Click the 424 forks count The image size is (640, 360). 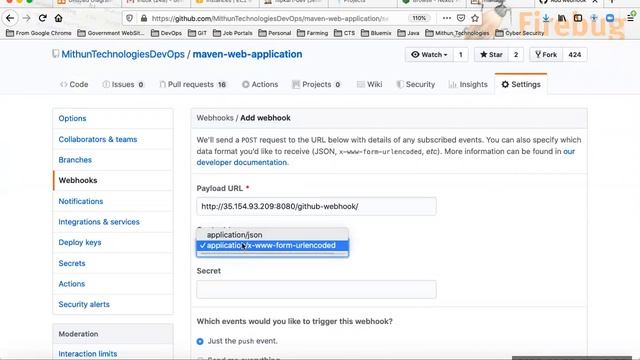click(x=575, y=55)
